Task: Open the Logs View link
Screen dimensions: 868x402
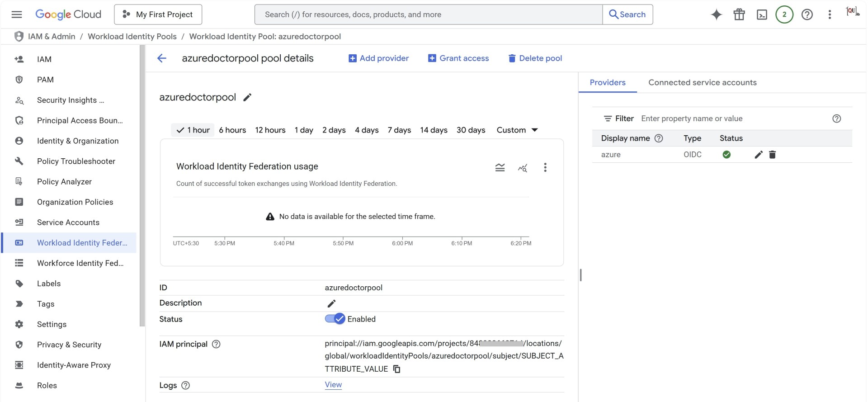Action: pyautogui.click(x=333, y=385)
